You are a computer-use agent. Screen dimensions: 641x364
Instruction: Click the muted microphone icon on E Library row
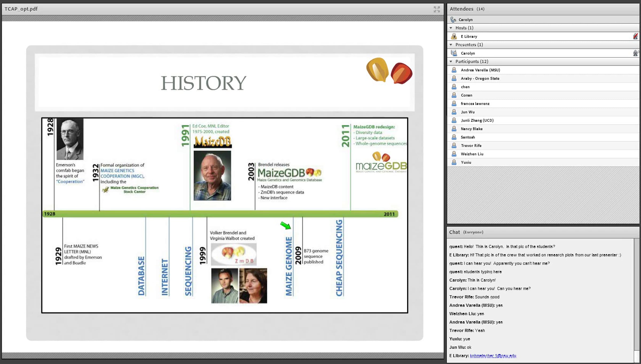click(x=635, y=36)
